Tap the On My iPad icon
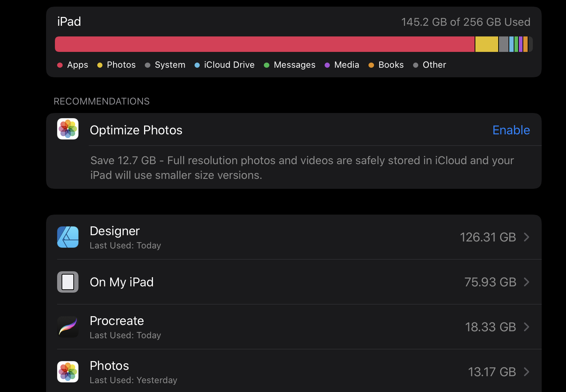The width and height of the screenshot is (566, 392). coord(68,282)
